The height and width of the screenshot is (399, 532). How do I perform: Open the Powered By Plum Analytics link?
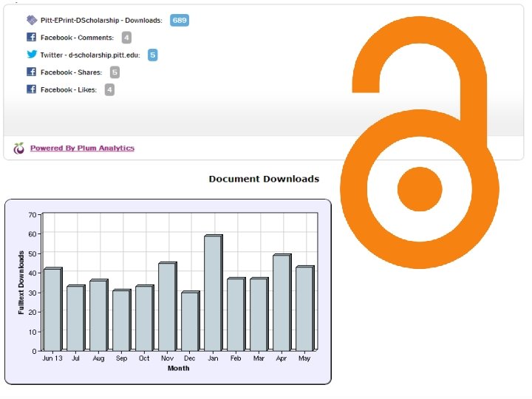(82, 148)
